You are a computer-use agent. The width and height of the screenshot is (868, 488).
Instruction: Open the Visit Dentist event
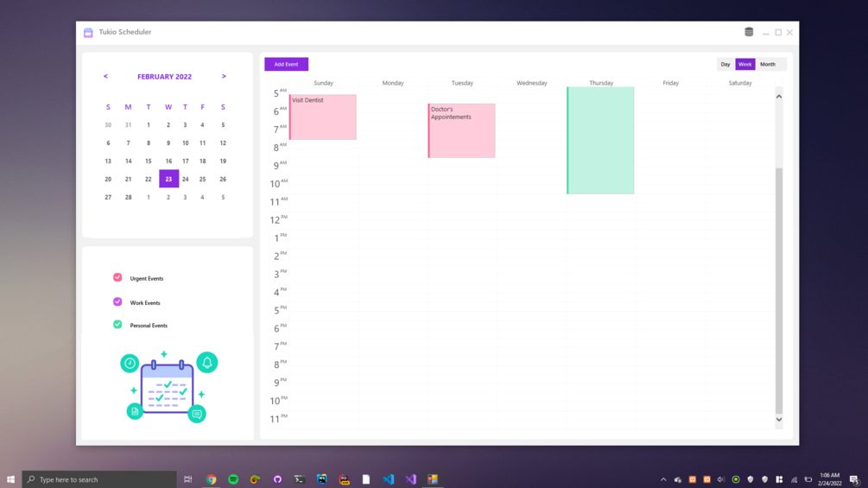(323, 117)
